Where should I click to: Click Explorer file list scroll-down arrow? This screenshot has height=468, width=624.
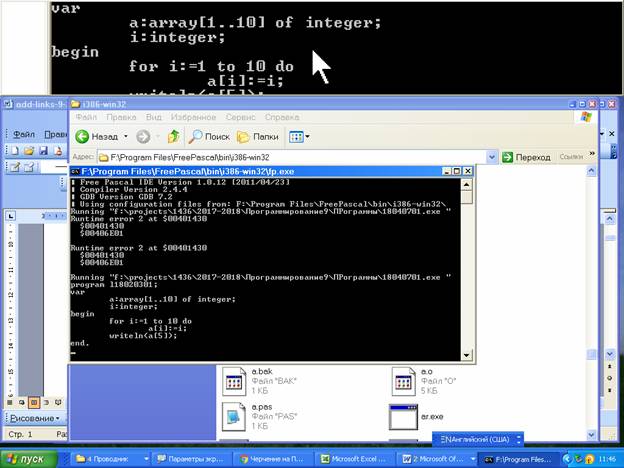click(x=591, y=435)
